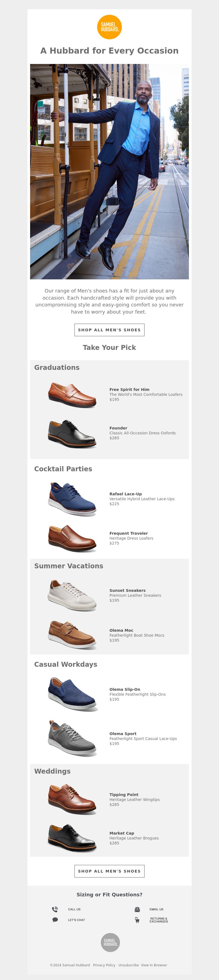Click the Email Us envelope icon
The image size is (219, 980).
pyautogui.click(x=137, y=909)
